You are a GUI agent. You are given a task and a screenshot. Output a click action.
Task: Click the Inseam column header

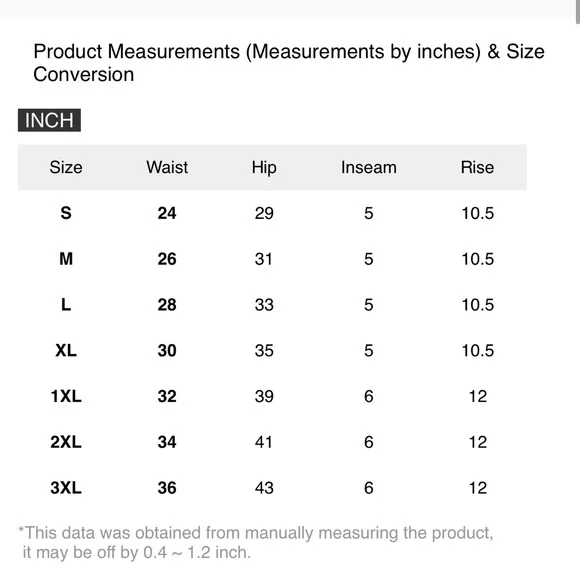(x=369, y=167)
